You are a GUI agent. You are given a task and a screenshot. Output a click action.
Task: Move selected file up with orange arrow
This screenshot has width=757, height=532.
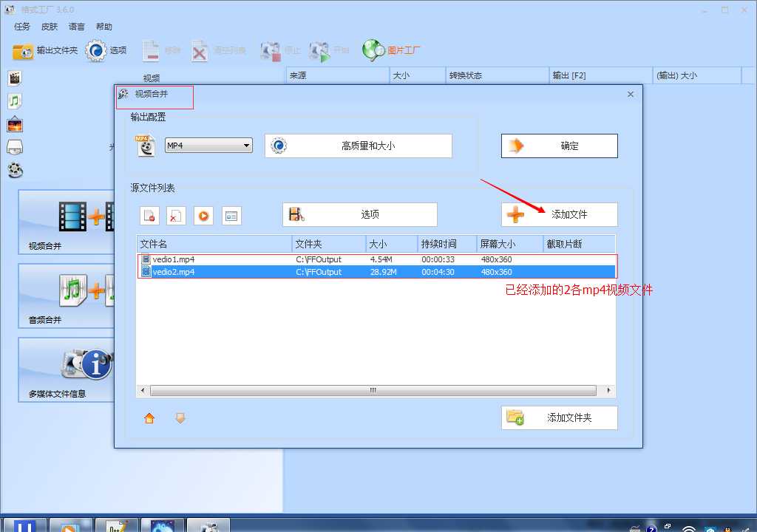[149, 418]
